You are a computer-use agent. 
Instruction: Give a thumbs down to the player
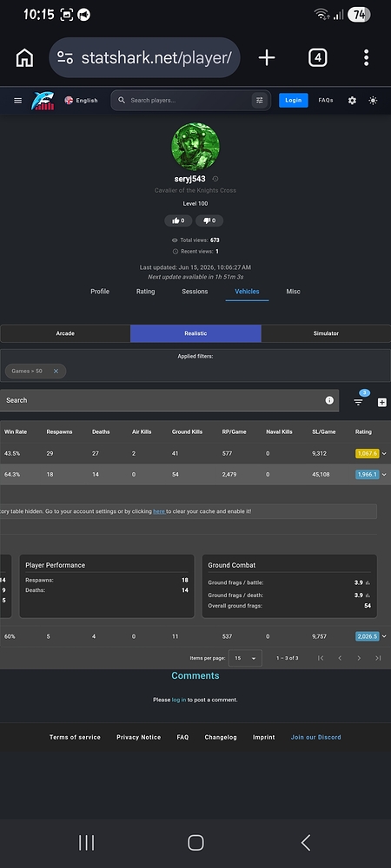[x=209, y=220]
